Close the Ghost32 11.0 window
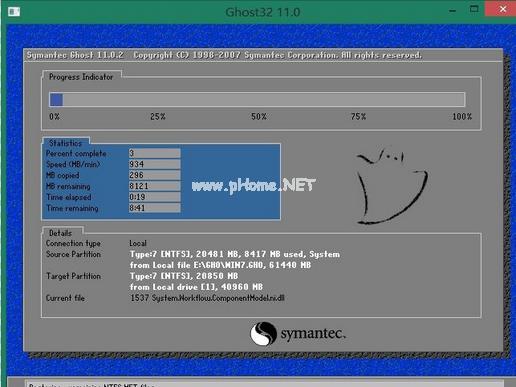516x387 pixels. [502, 9]
